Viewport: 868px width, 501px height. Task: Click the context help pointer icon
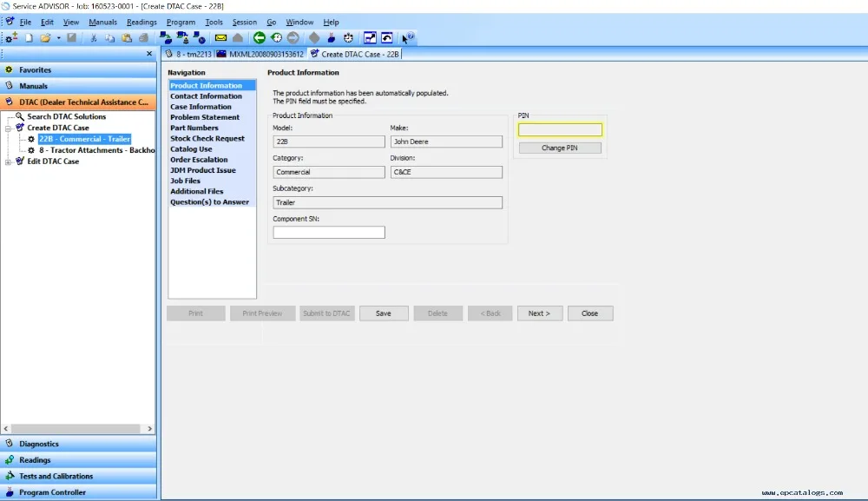pyautogui.click(x=407, y=37)
